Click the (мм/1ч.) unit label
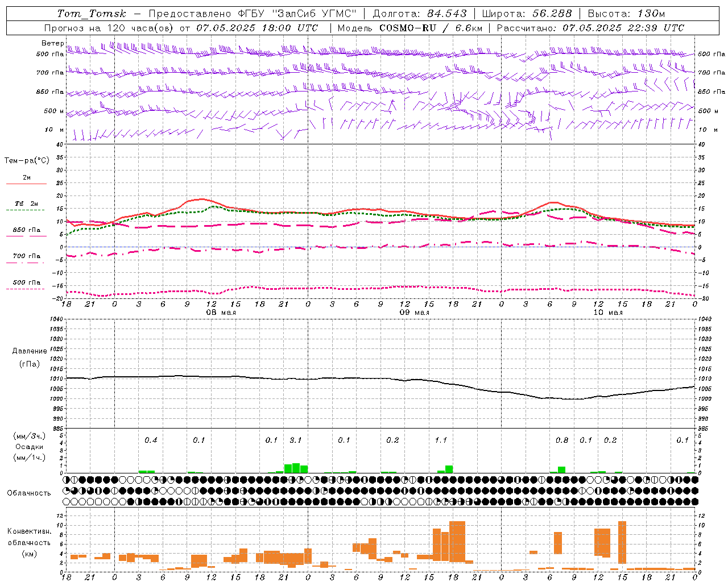The image size is (728, 582). click(x=30, y=458)
